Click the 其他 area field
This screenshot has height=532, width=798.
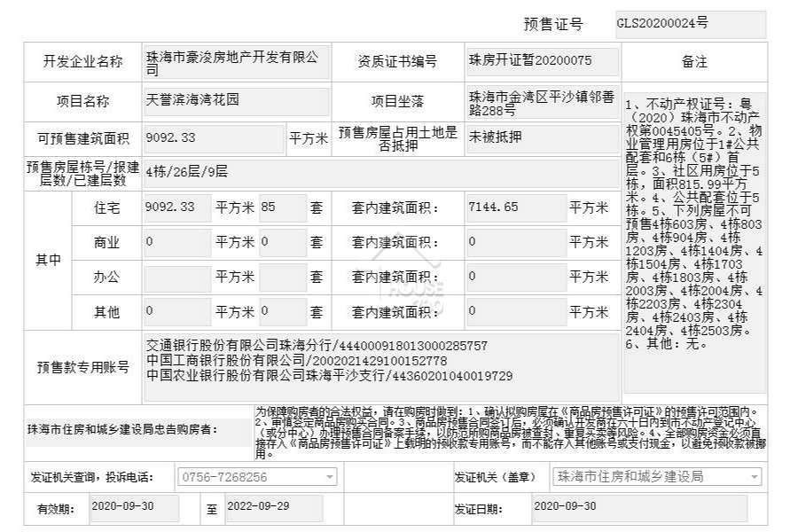[177, 312]
